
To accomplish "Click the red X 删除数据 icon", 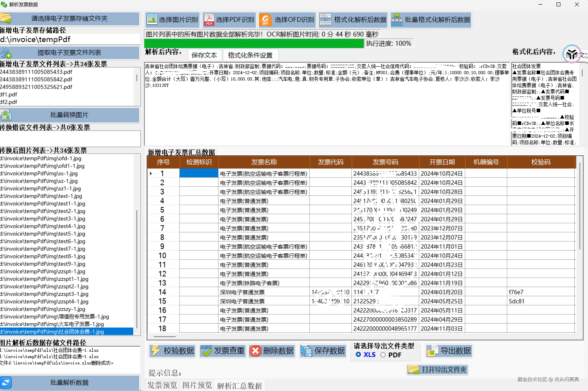I will 255,351.
